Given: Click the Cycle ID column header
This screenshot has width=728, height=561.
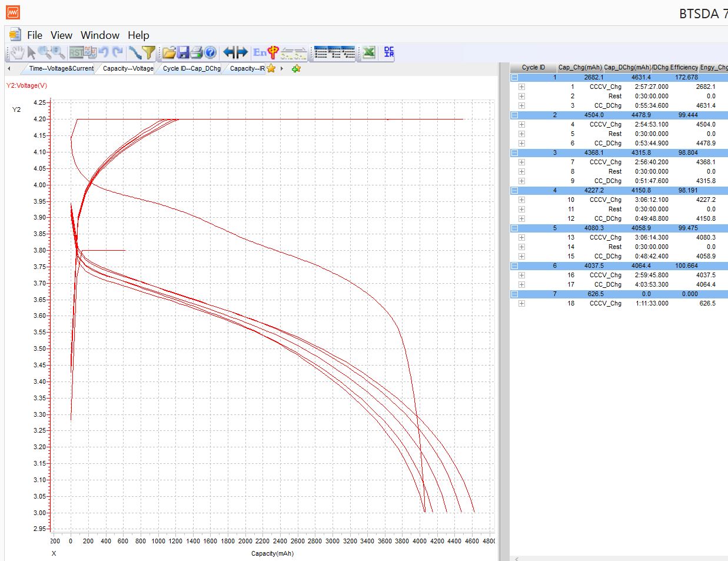Looking at the screenshot, I should (x=533, y=67).
